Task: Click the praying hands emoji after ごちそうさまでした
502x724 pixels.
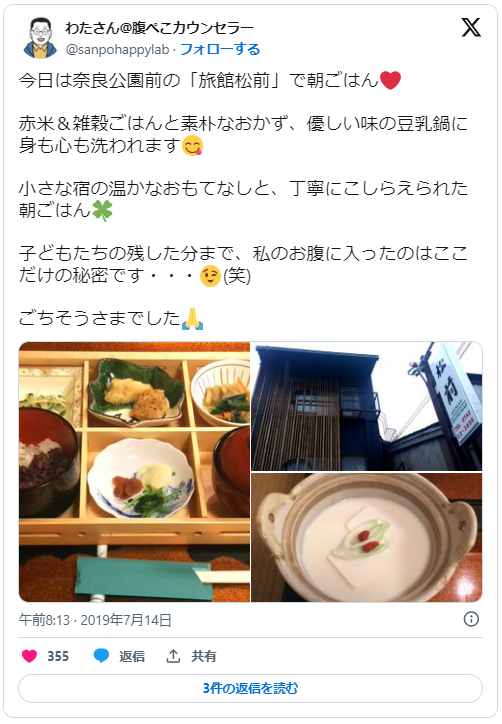Action: (193, 319)
